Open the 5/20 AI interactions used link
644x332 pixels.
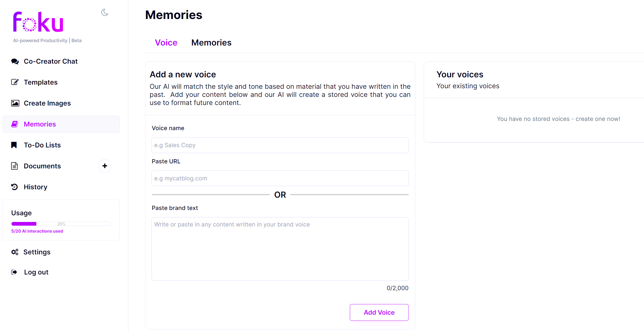[37, 231]
